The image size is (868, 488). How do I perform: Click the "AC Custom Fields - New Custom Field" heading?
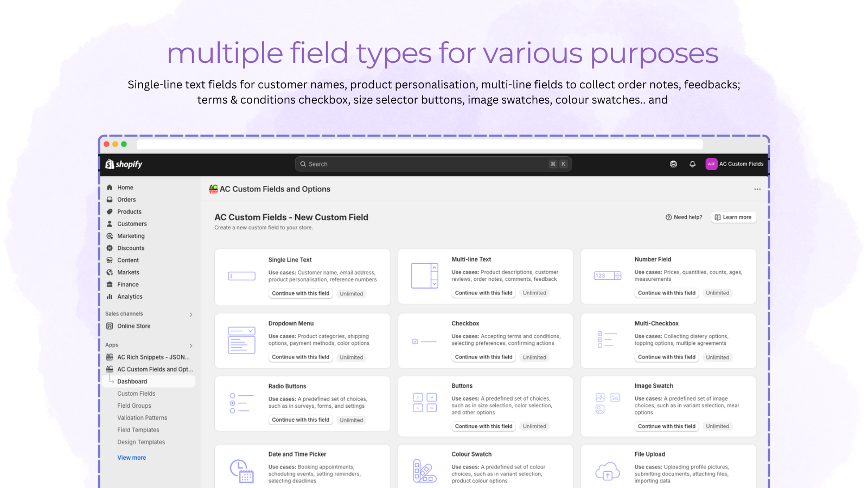291,217
